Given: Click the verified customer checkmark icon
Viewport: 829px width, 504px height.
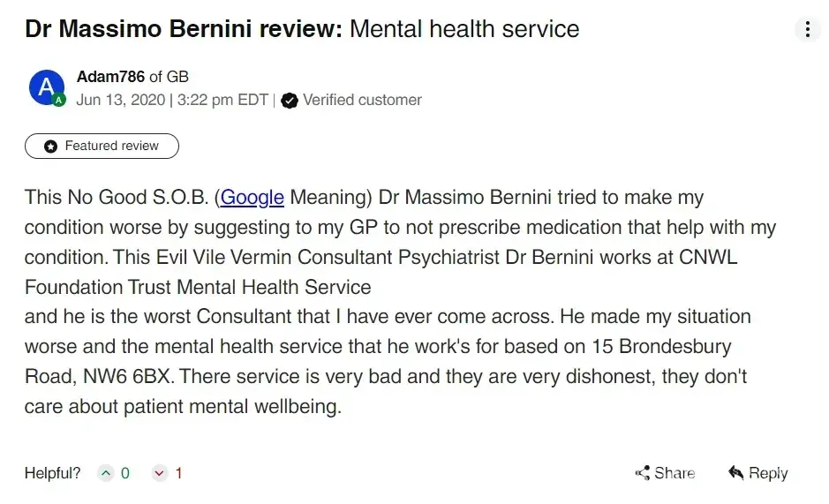Looking at the screenshot, I should [x=289, y=101].
